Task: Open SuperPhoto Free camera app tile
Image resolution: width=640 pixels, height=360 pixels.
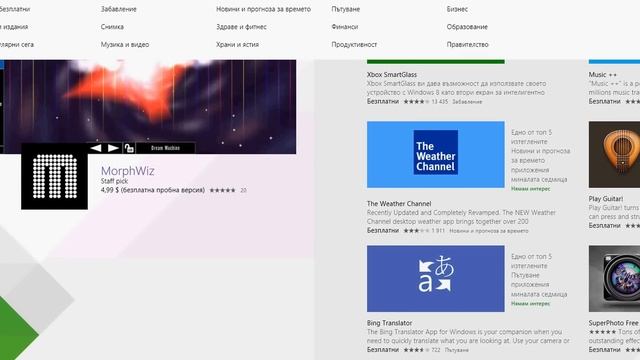Action: (614, 278)
